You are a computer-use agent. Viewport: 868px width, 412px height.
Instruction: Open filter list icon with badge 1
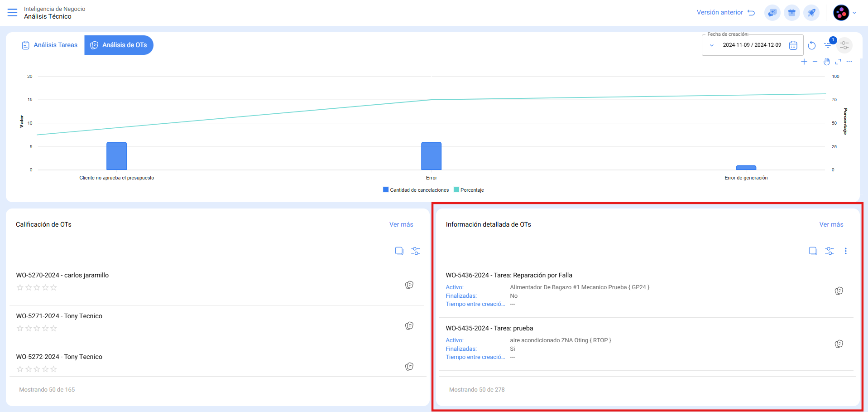[x=828, y=45]
